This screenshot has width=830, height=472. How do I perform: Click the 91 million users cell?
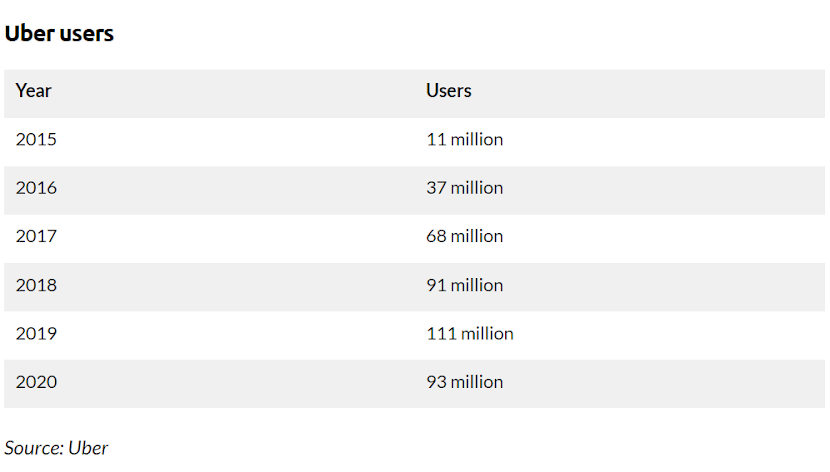(x=464, y=285)
